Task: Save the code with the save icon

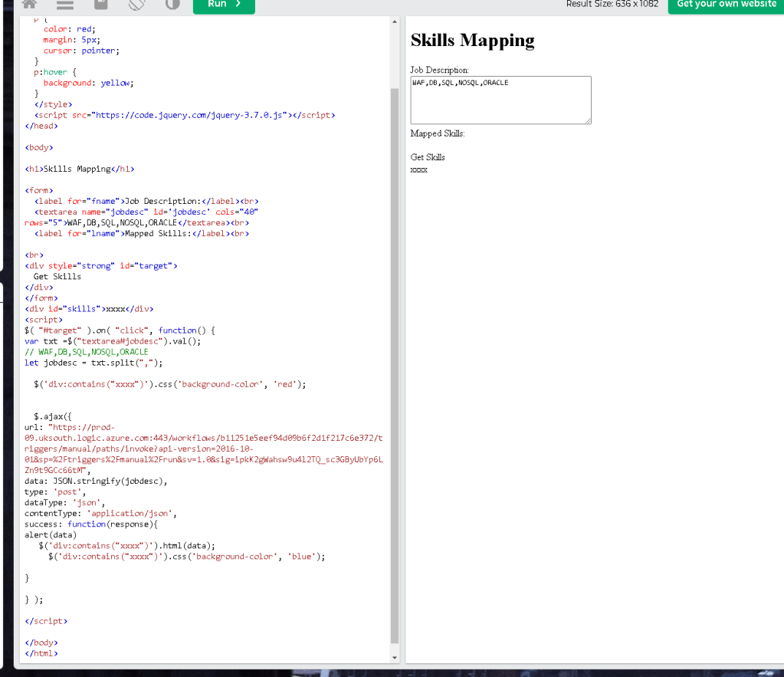Action: click(101, 4)
